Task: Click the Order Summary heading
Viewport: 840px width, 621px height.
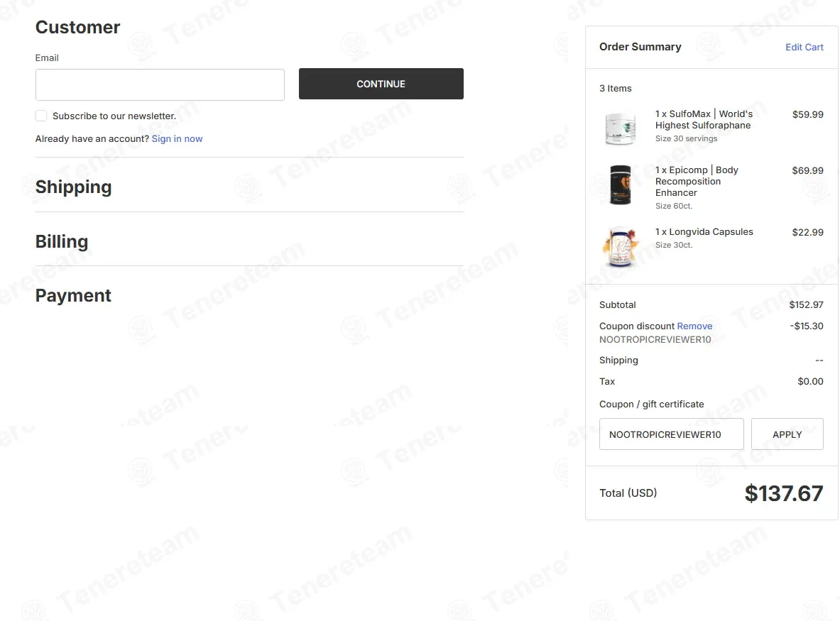Action: [x=640, y=47]
